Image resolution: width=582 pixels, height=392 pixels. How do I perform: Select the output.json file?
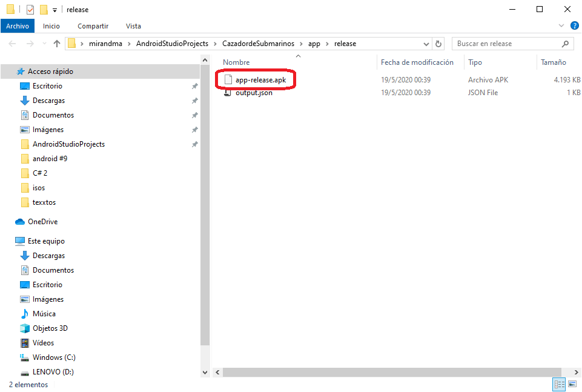(253, 93)
